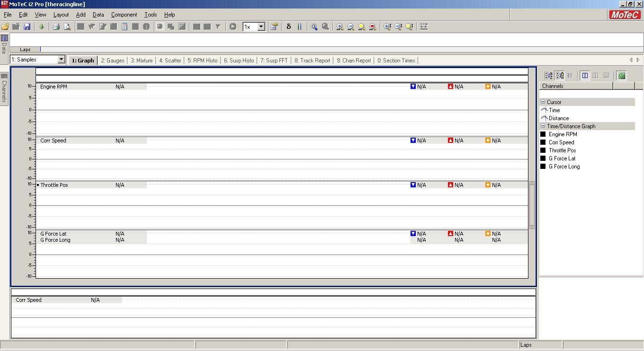The image size is (644, 351).
Task: Click horizontal zoom out magnifier icon
Action: pyautogui.click(x=350, y=27)
